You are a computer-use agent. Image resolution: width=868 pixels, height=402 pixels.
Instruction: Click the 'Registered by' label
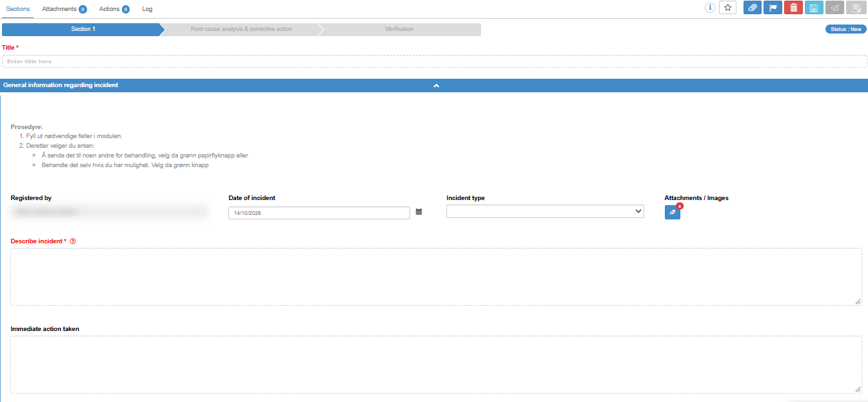click(x=31, y=198)
